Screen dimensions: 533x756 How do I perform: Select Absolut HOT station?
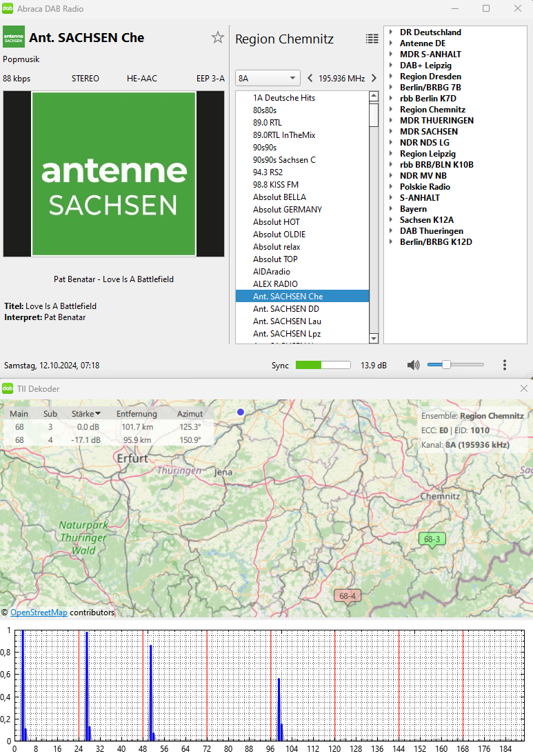[302, 222]
